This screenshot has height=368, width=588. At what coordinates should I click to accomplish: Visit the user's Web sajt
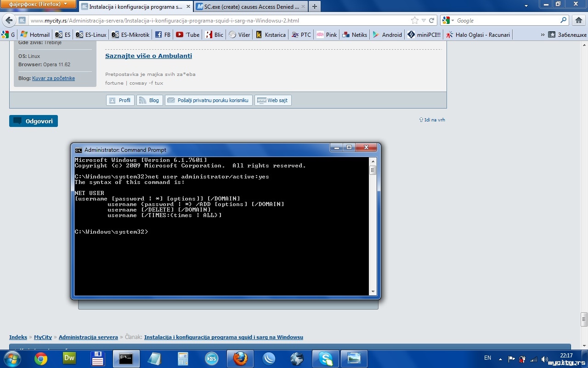point(273,100)
